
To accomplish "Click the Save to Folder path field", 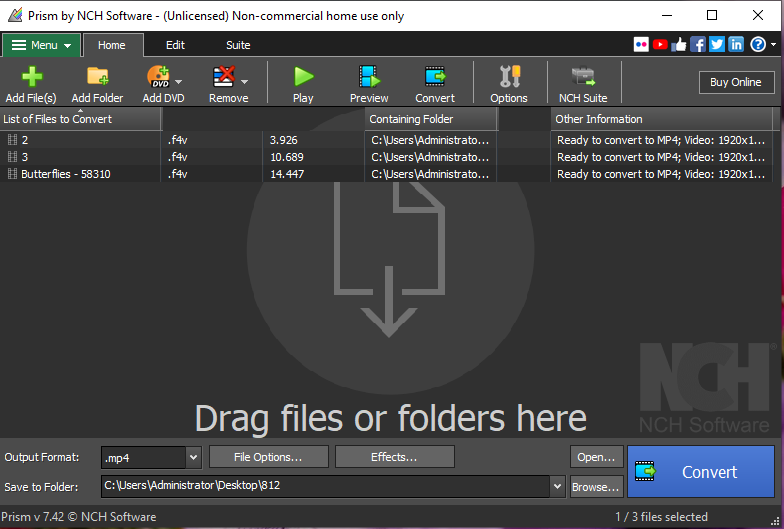I will tap(326, 486).
